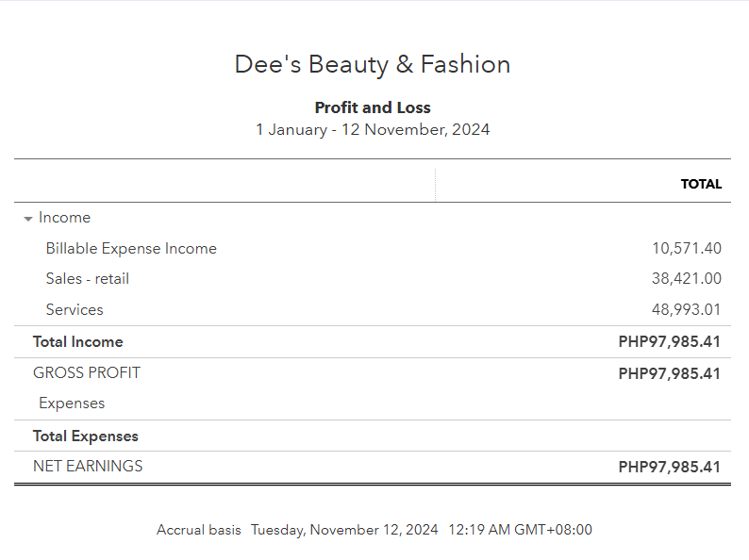Screen dimensions: 749x560
Task: Click the 1 January - 12 November date range
Action: (x=373, y=130)
